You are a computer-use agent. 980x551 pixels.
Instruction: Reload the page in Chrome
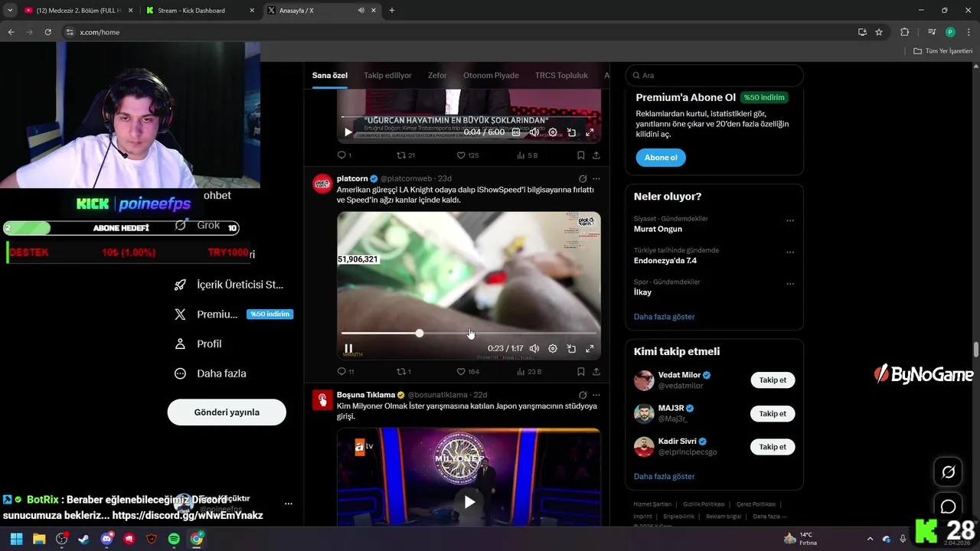47,32
